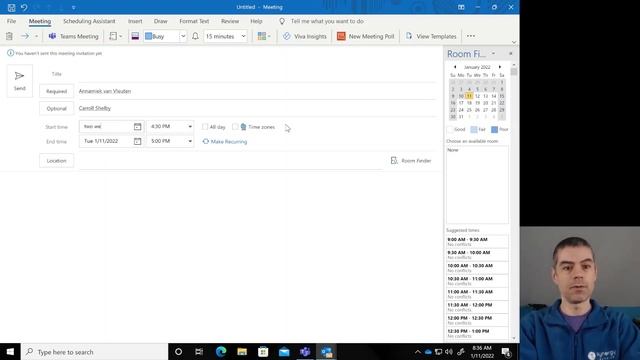This screenshot has height=360, width=640.
Task: Expand the Room Finder pane options arrow
Action: (x=493, y=53)
